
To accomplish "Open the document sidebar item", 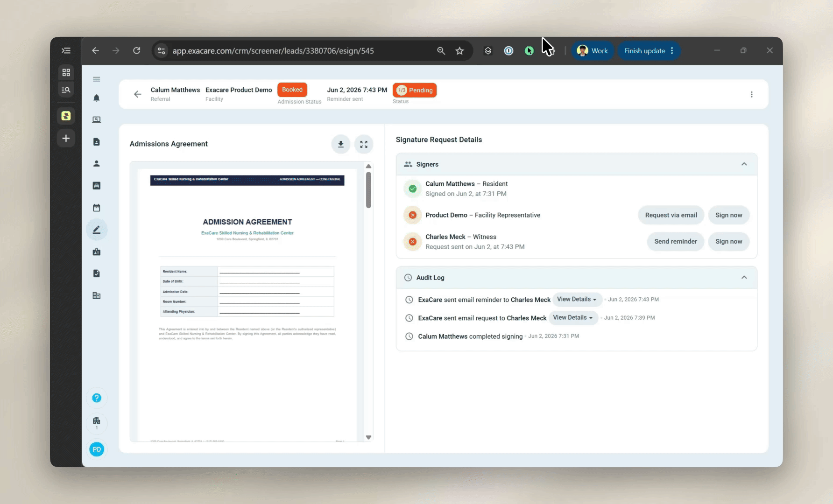I will click(x=97, y=142).
